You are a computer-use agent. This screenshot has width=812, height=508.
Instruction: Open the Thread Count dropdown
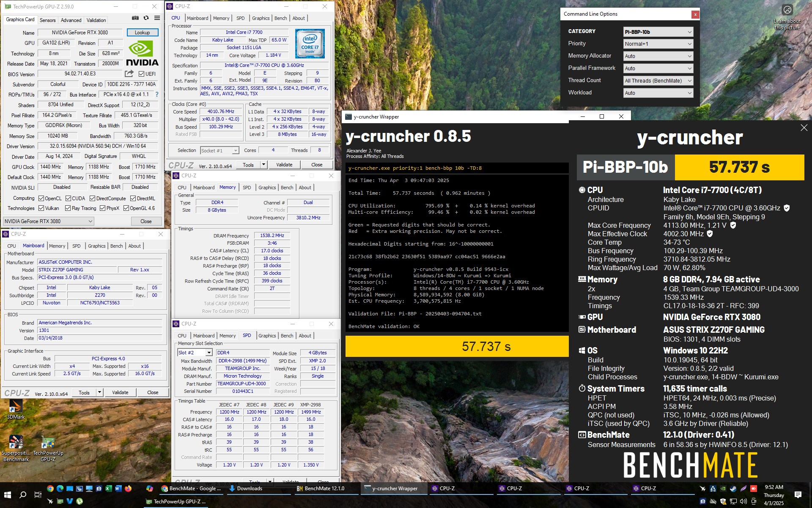click(x=658, y=81)
